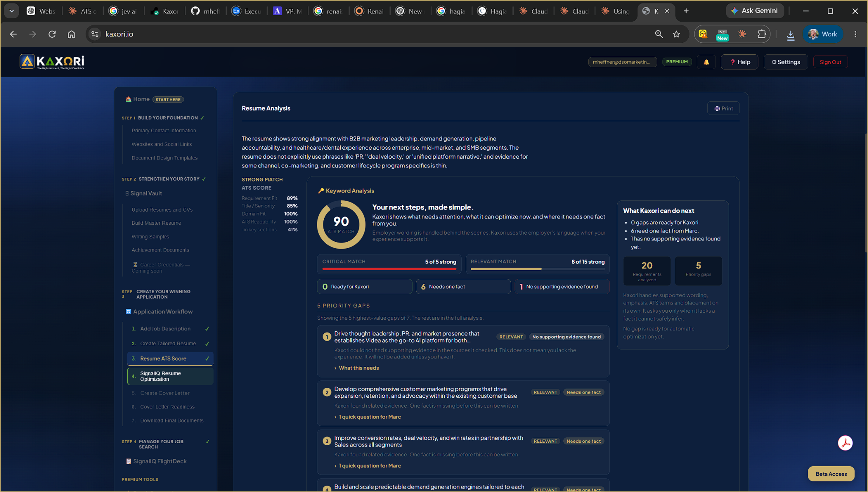
Task: Open the tab search dropdown arrow
Action: [x=11, y=11]
